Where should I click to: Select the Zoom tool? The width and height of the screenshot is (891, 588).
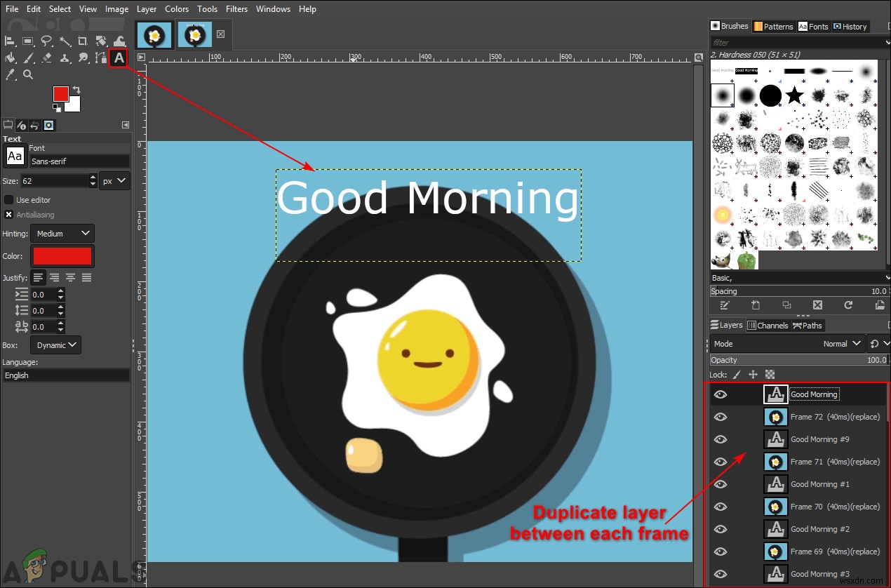(x=28, y=74)
